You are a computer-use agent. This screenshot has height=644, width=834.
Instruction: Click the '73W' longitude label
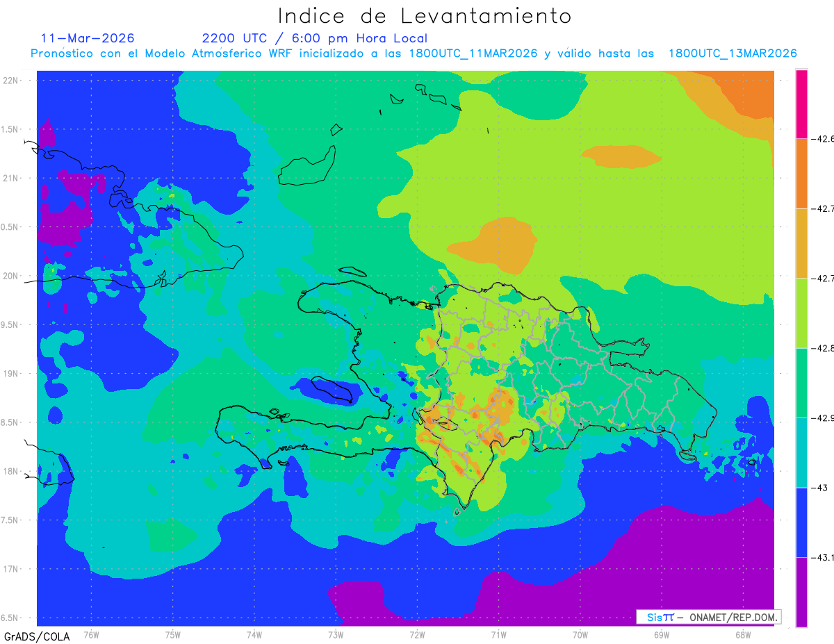click(x=336, y=634)
